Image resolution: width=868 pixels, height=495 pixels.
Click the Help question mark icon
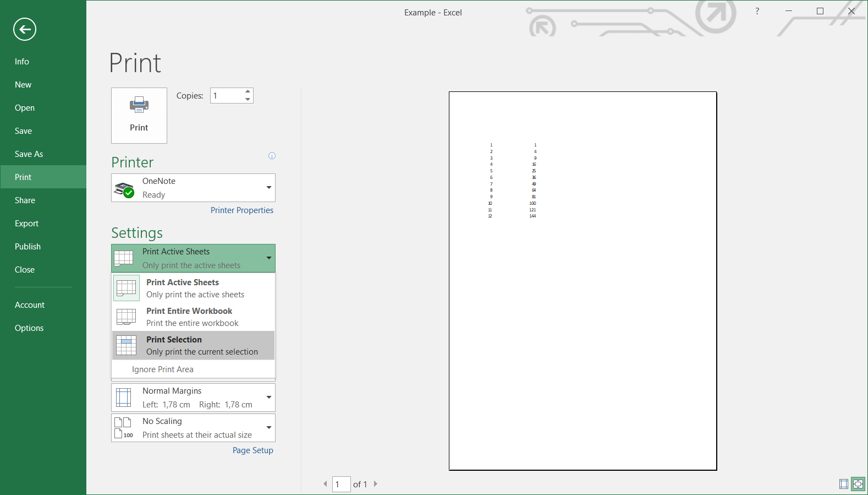757,11
